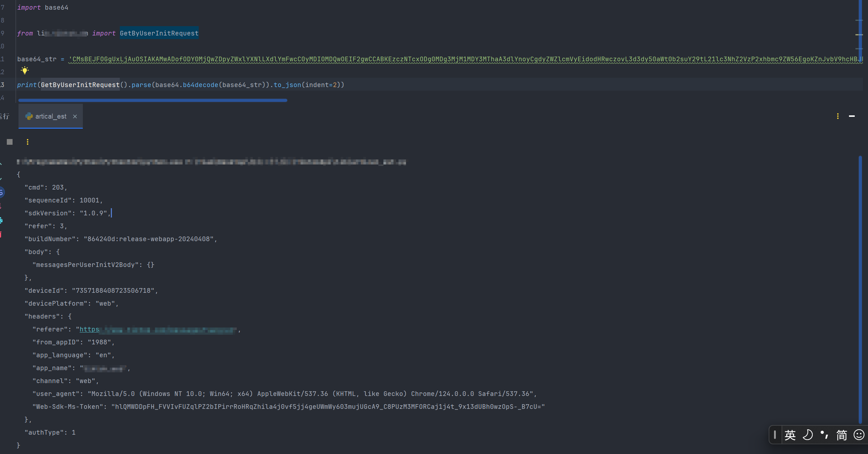Minimize the Run tool window panel
Viewport: 868px width, 454px height.
click(x=852, y=116)
